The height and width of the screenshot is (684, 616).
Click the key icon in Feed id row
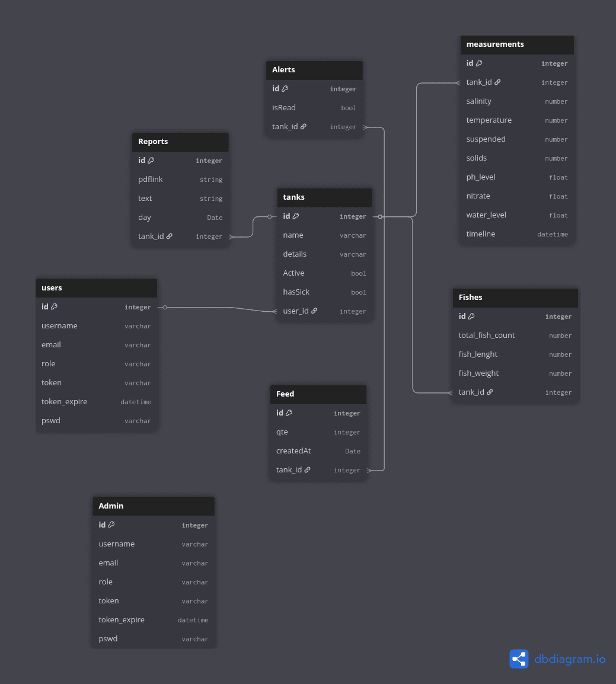click(289, 413)
